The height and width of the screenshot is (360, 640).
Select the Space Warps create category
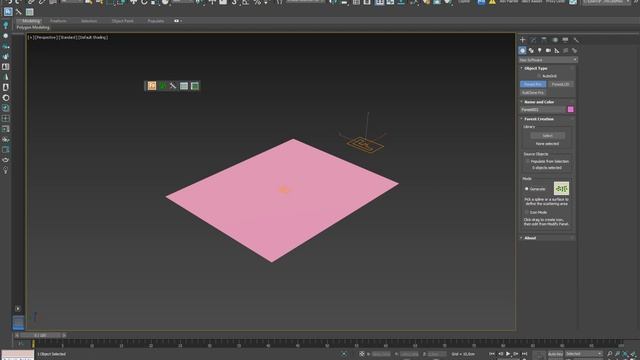click(566, 51)
